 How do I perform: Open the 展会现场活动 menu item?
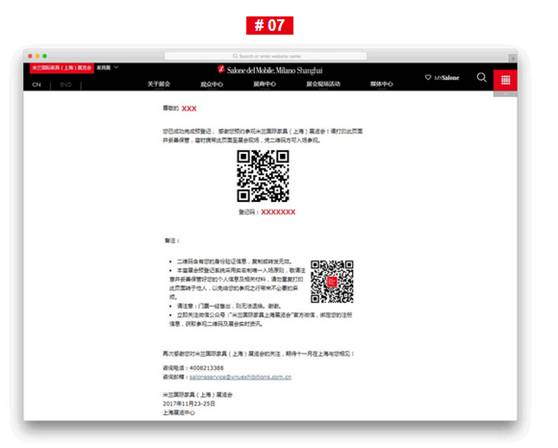pos(323,84)
